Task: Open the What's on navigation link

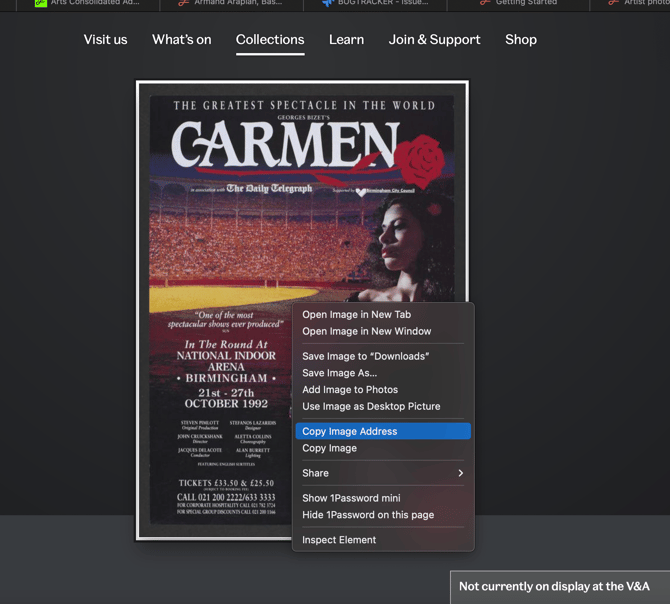Action: [182, 40]
